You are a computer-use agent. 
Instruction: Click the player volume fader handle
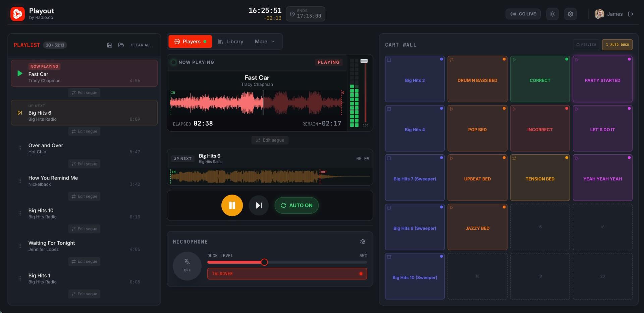(x=364, y=61)
